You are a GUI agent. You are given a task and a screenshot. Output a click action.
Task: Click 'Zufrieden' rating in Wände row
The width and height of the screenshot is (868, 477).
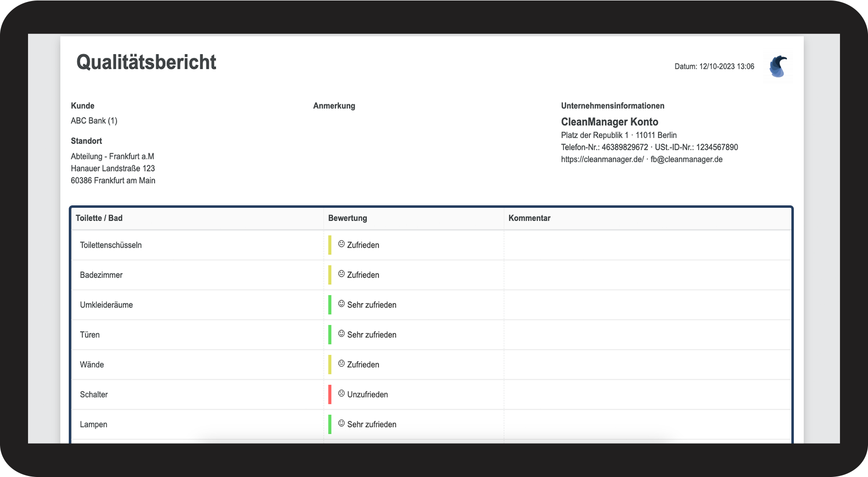click(363, 365)
